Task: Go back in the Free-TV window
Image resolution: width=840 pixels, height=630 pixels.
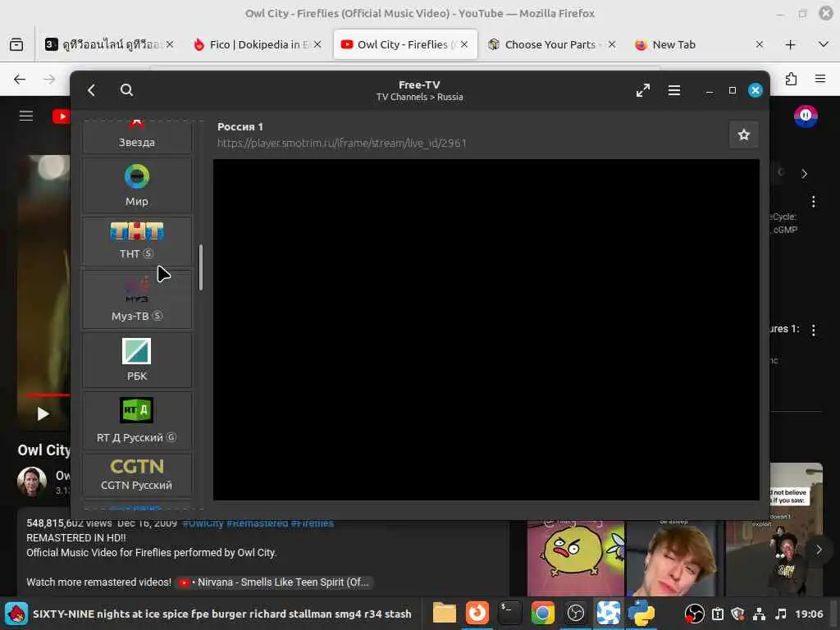Action: click(x=92, y=90)
